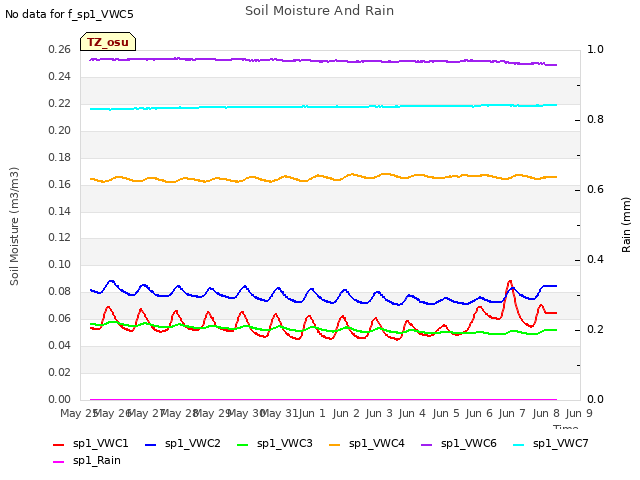Click the 1.0 right rain axis value
Image resolution: width=640 pixels, height=480 pixels.
click(595, 49)
